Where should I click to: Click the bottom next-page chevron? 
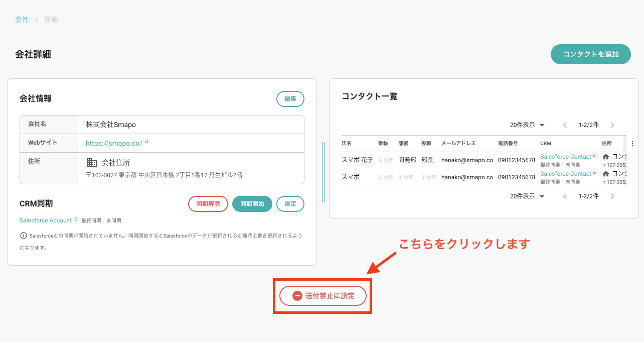[x=612, y=196]
